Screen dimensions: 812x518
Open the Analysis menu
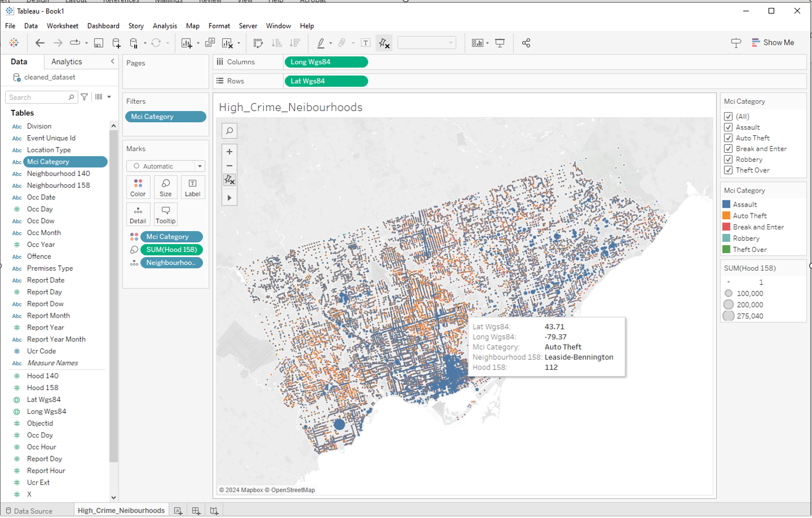[x=165, y=26]
